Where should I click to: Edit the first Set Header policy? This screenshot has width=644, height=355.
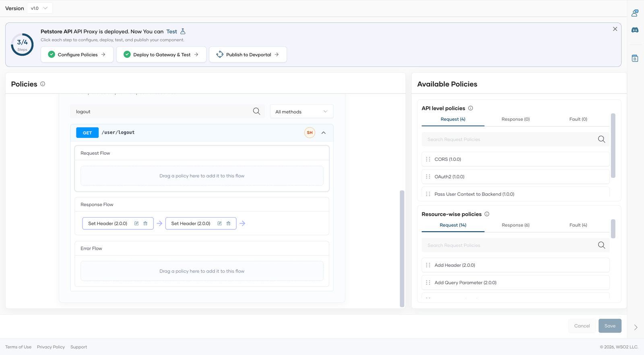(136, 224)
